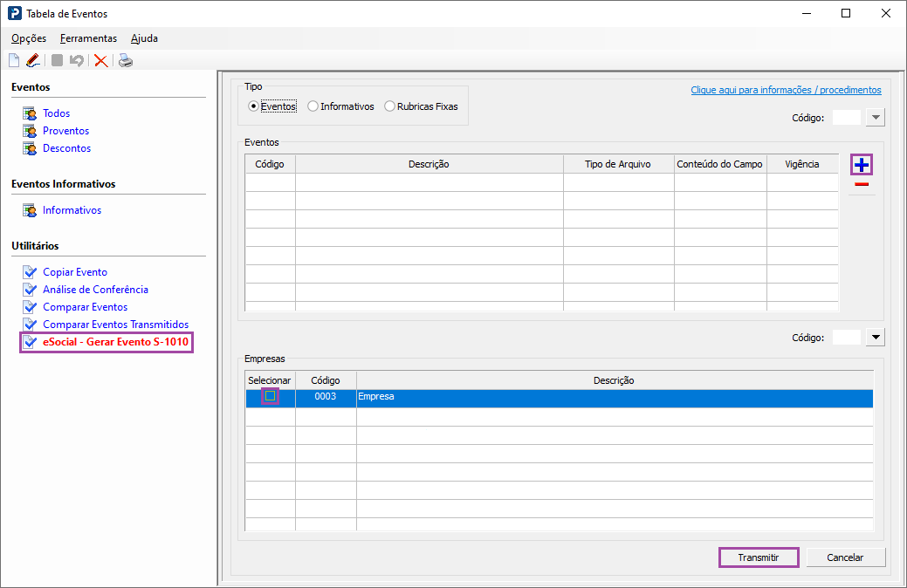The image size is (907, 588).
Task: Open the Opções menu
Action: pyautogui.click(x=29, y=38)
